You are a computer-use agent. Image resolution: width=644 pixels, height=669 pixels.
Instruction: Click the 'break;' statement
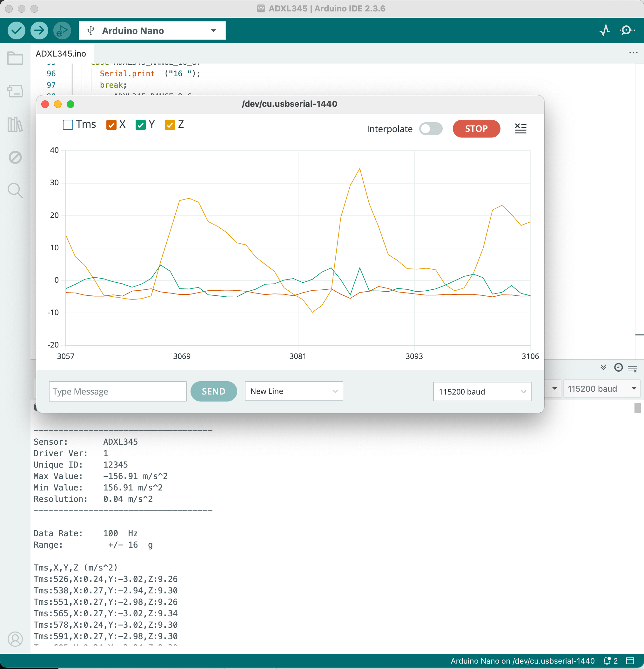[x=113, y=85]
